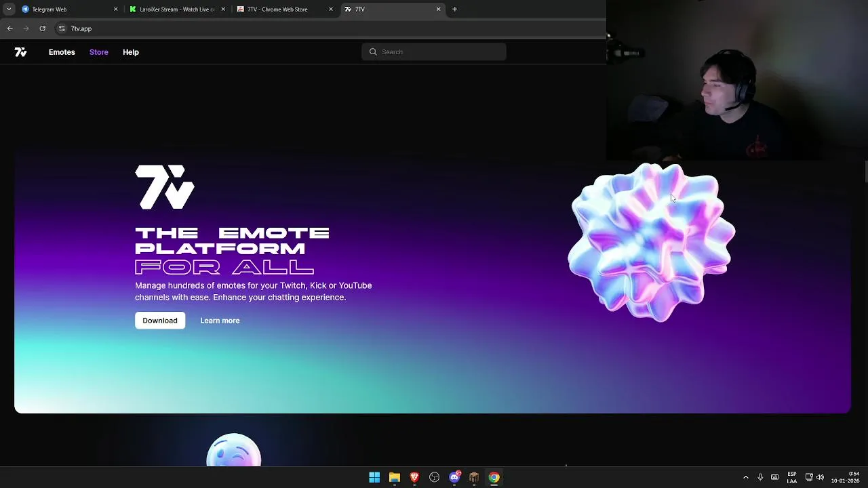Viewport: 868px width, 488px height.
Task: Open Brave browser from taskbar
Action: [x=414, y=477]
